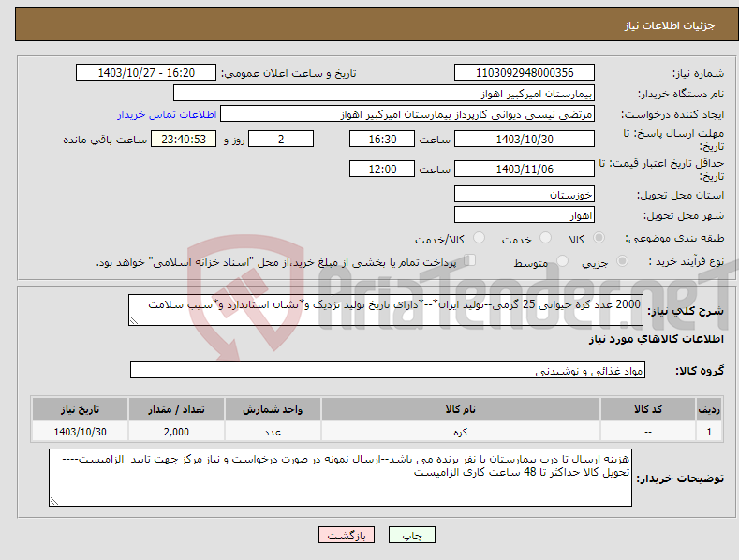Screen dimensions: 739x560
Task: Click the شماره نیاز number field
Action: point(525,73)
